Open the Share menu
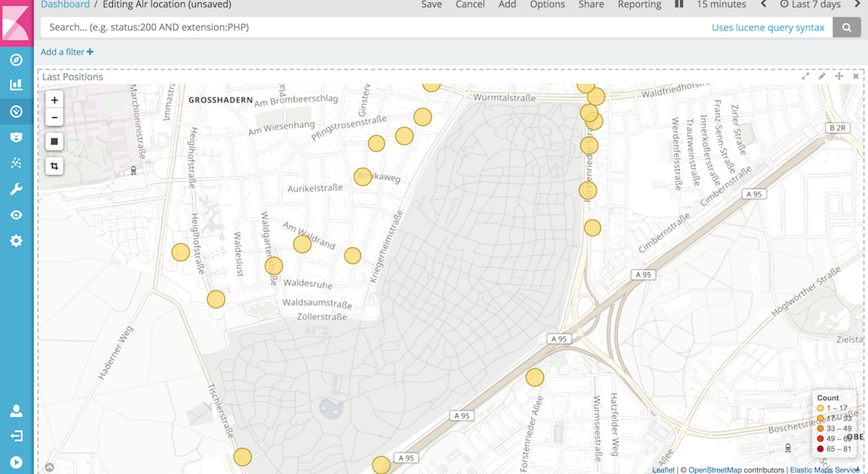This screenshot has width=868, height=474. pyautogui.click(x=590, y=4)
